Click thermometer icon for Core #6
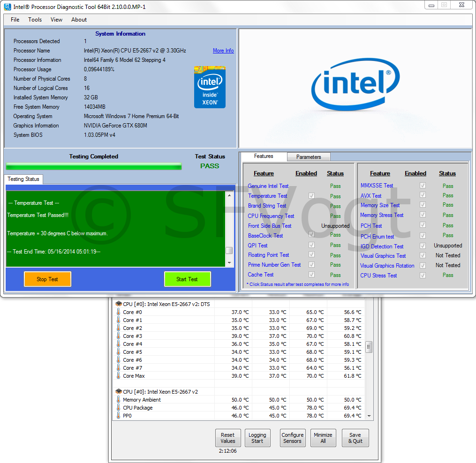The width and height of the screenshot is (476, 463). [x=118, y=359]
